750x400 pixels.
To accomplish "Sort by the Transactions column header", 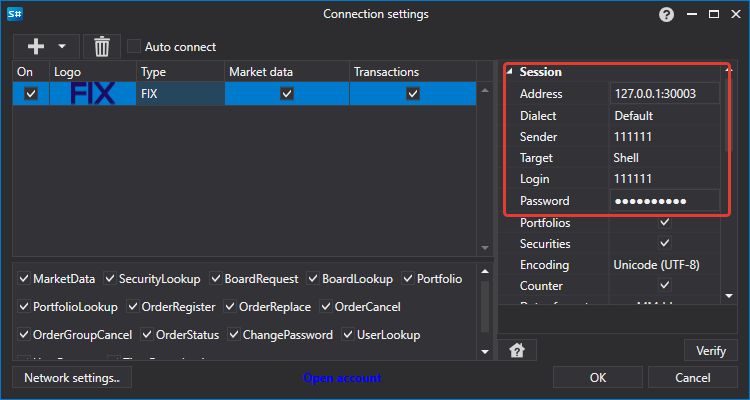I will (x=413, y=72).
